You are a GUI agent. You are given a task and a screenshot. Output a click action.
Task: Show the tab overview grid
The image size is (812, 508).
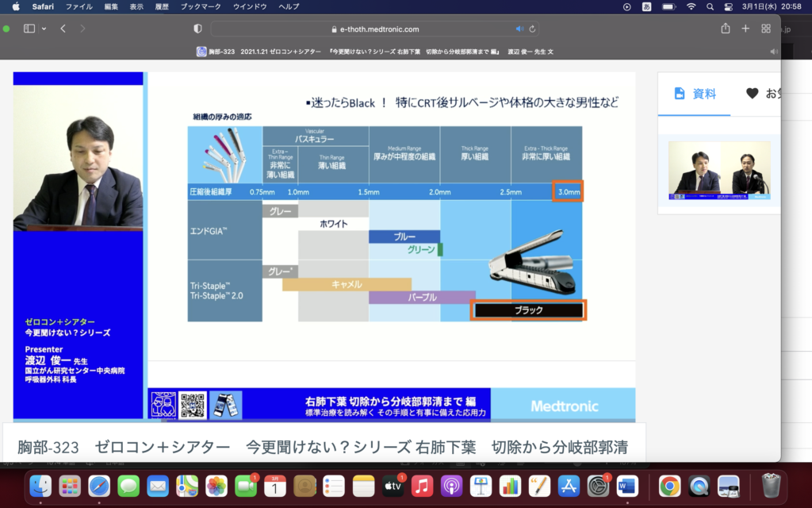pyautogui.click(x=766, y=29)
